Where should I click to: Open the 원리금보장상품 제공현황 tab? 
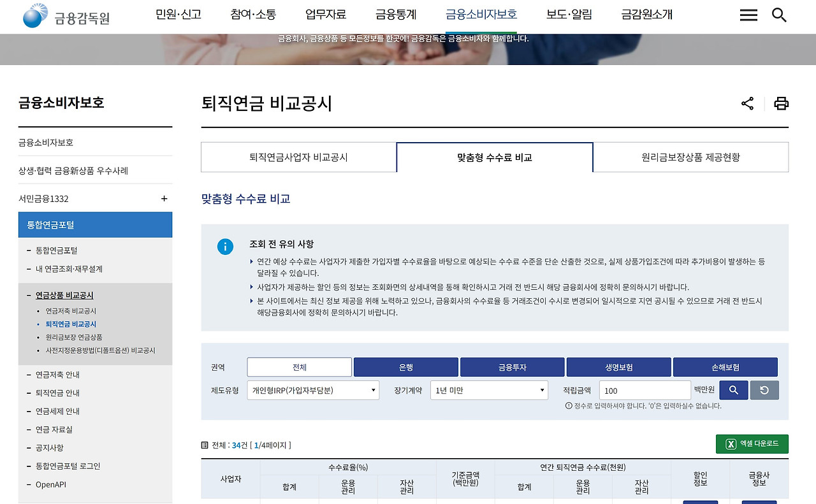pyautogui.click(x=690, y=157)
